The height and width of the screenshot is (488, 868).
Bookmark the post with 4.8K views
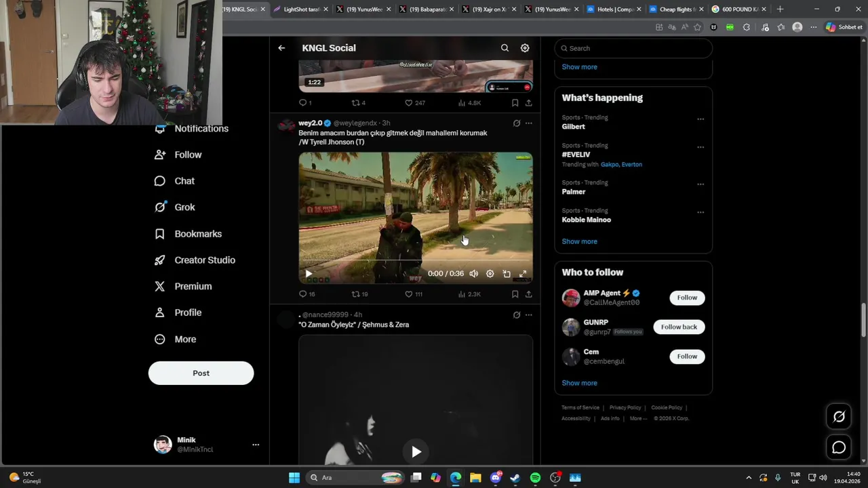coord(515,103)
